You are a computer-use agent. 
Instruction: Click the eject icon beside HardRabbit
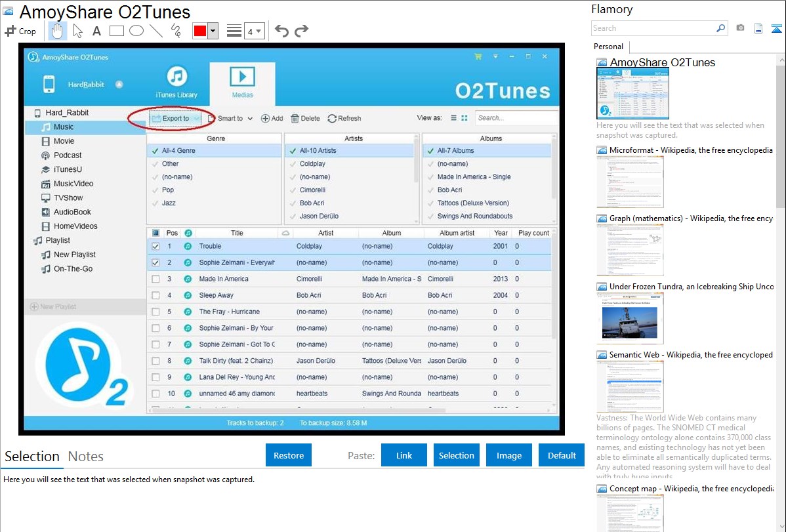[119, 84]
